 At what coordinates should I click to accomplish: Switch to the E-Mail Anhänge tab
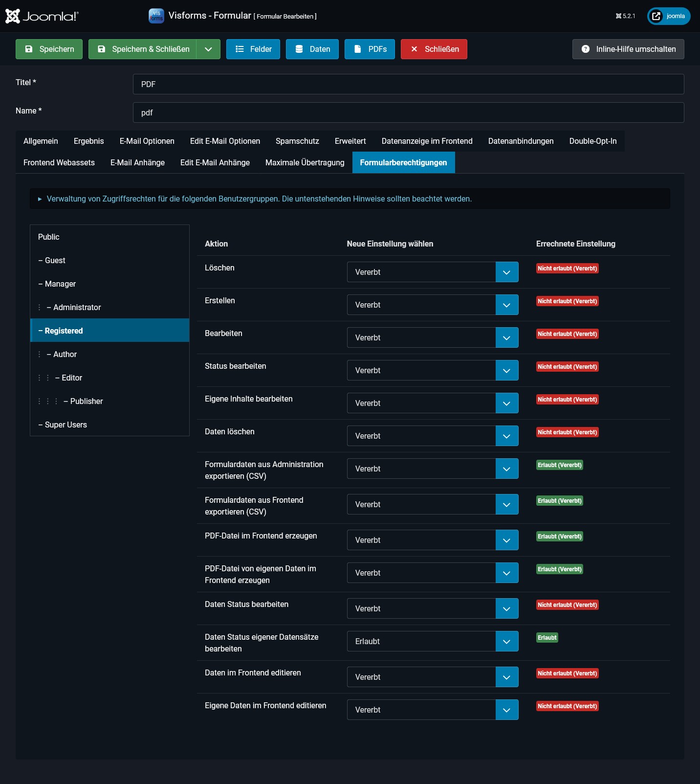click(x=137, y=163)
